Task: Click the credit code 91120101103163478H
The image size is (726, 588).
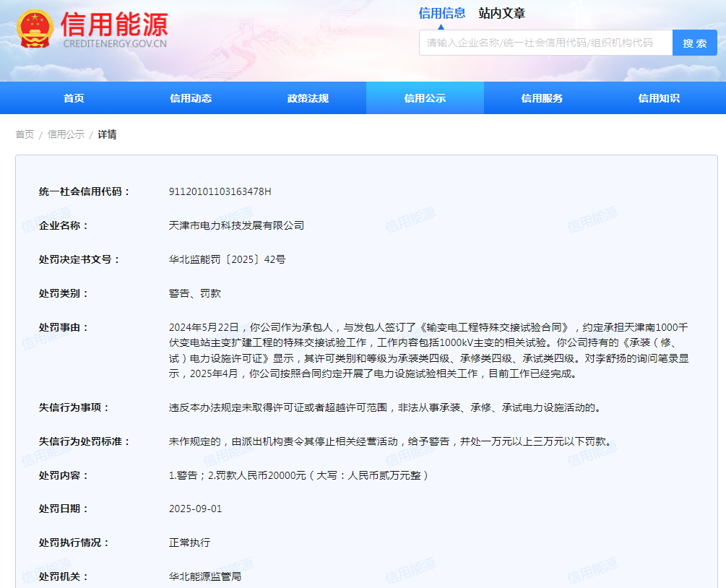Action: pos(220,191)
